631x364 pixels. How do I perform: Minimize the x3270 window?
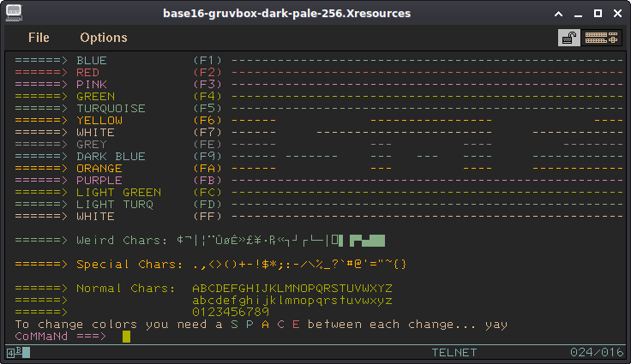tap(579, 14)
